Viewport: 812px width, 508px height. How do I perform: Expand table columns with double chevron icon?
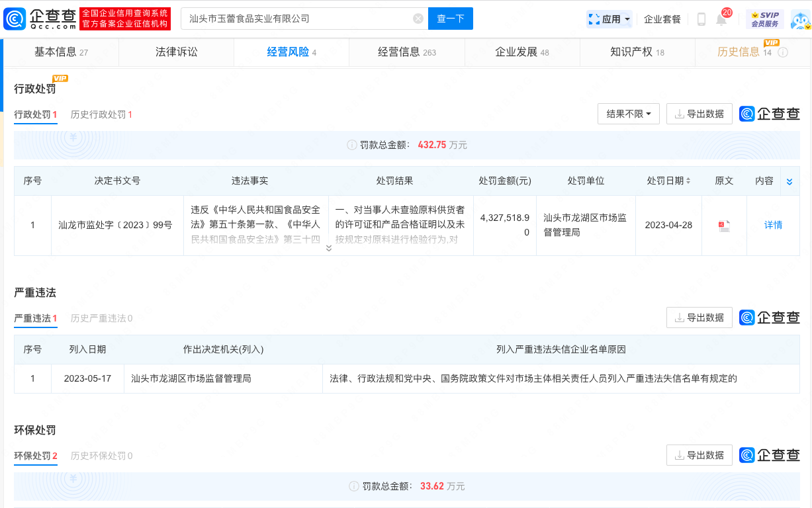pyautogui.click(x=789, y=181)
